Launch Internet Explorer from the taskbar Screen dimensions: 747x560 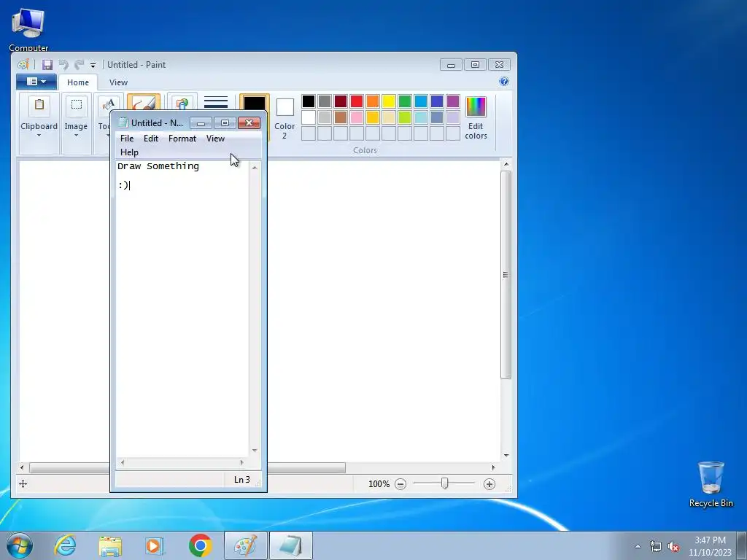tap(65, 545)
